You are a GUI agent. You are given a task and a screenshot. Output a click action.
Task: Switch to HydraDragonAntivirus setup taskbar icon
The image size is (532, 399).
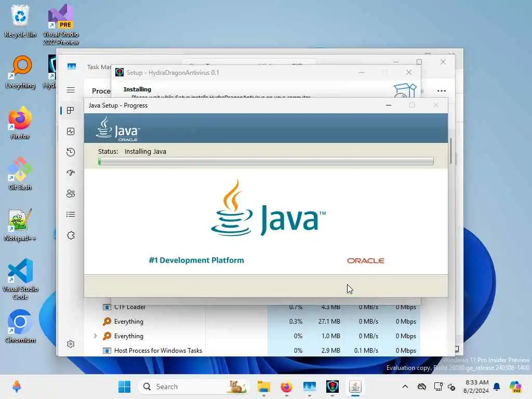coord(332,387)
